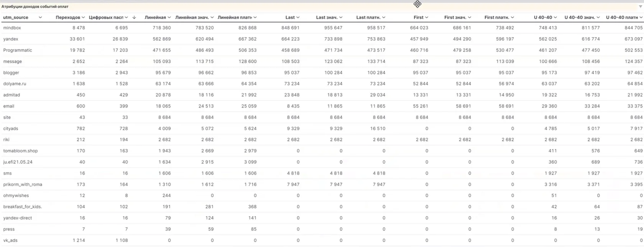This screenshot has height=247, width=644.
Task: Select the tomabloom.shop row label
Action: point(20,151)
